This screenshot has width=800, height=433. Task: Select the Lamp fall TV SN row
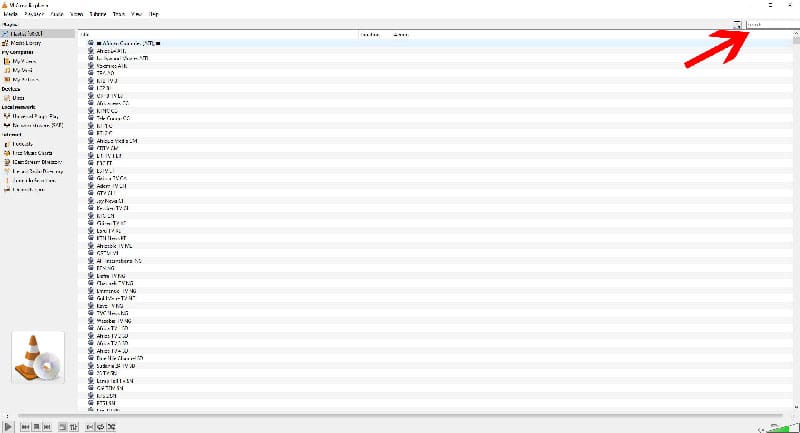tap(435, 380)
